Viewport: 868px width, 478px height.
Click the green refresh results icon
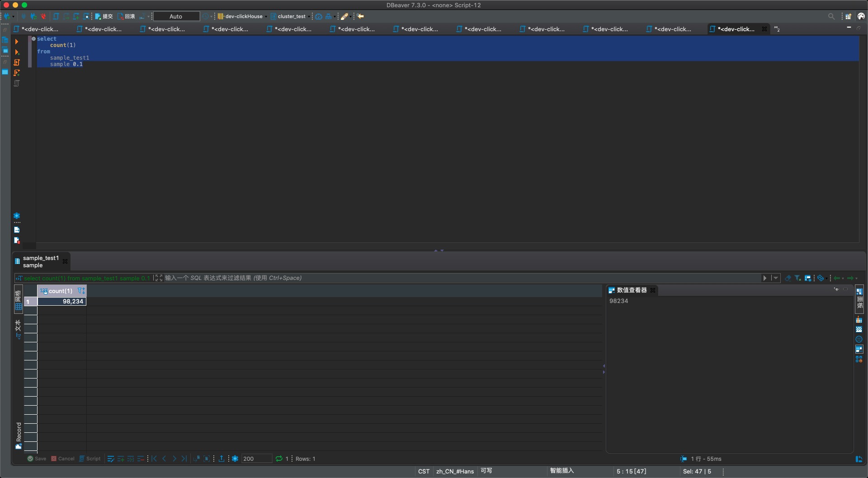point(279,459)
